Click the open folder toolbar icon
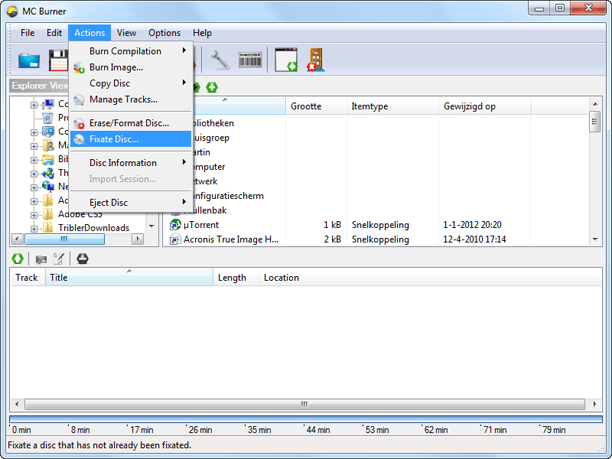 [29, 60]
